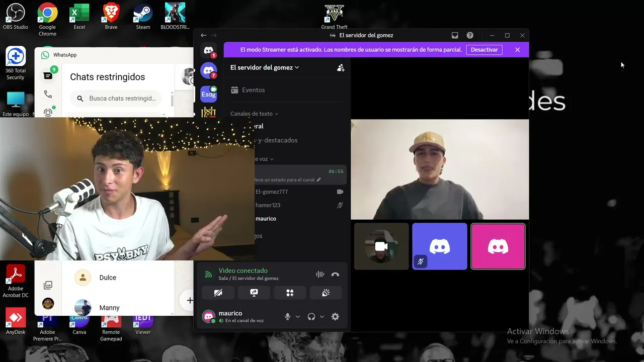This screenshot has width=644, height=362.
Task: Select the Discord server icon with badge 7
Action: [208, 70]
